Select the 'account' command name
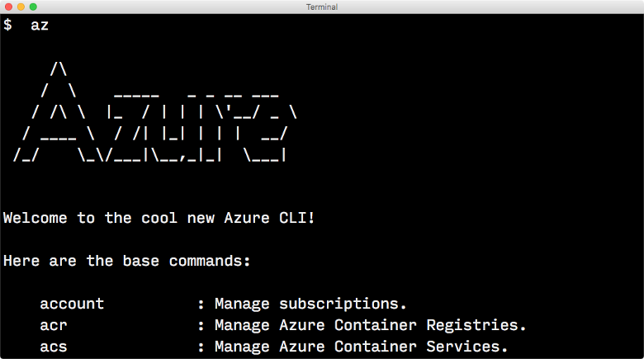This screenshot has height=359, width=644. 72,304
